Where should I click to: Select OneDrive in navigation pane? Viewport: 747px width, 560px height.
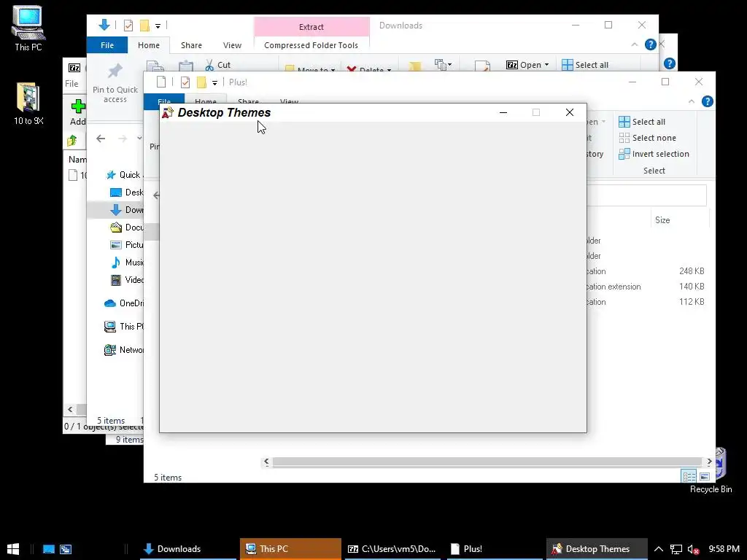(x=124, y=303)
